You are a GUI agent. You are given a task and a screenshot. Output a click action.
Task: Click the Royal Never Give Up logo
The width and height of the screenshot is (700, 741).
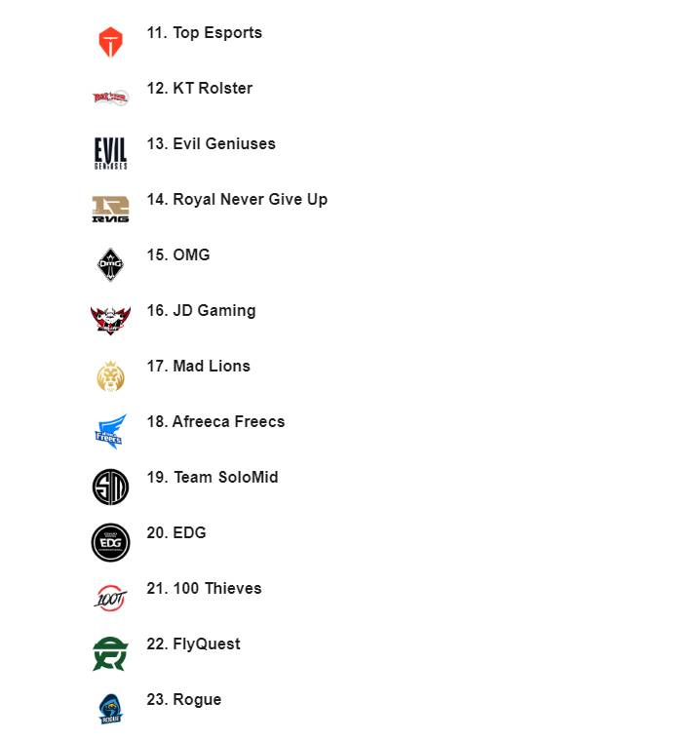(x=110, y=209)
